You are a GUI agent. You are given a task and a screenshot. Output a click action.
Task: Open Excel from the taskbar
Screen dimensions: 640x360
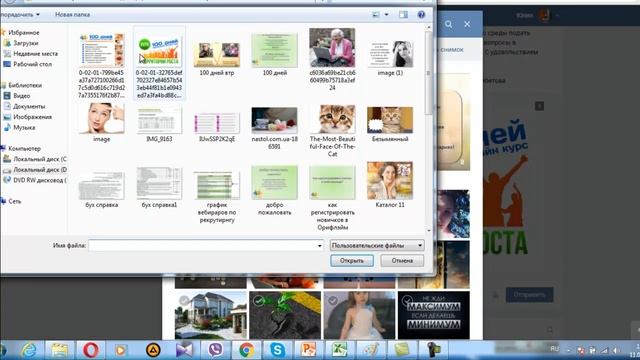[339, 350]
